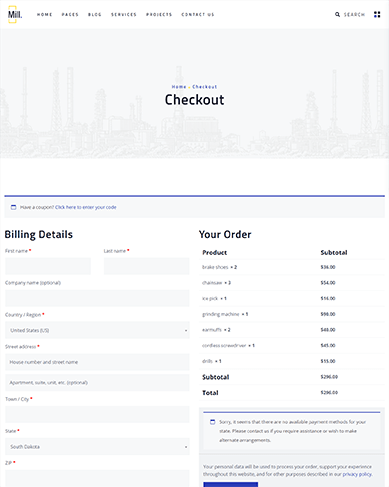Click here to enter your coupon code
The height and width of the screenshot is (487, 389).
86,207
